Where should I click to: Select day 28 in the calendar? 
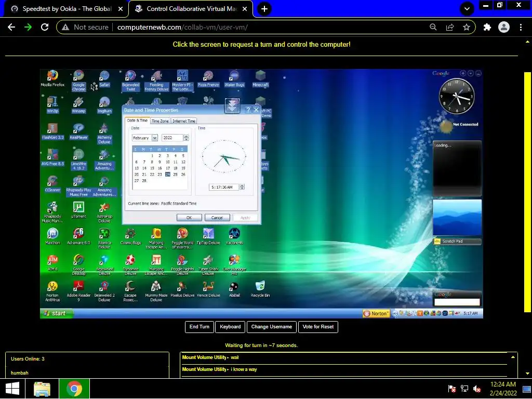tap(144, 181)
